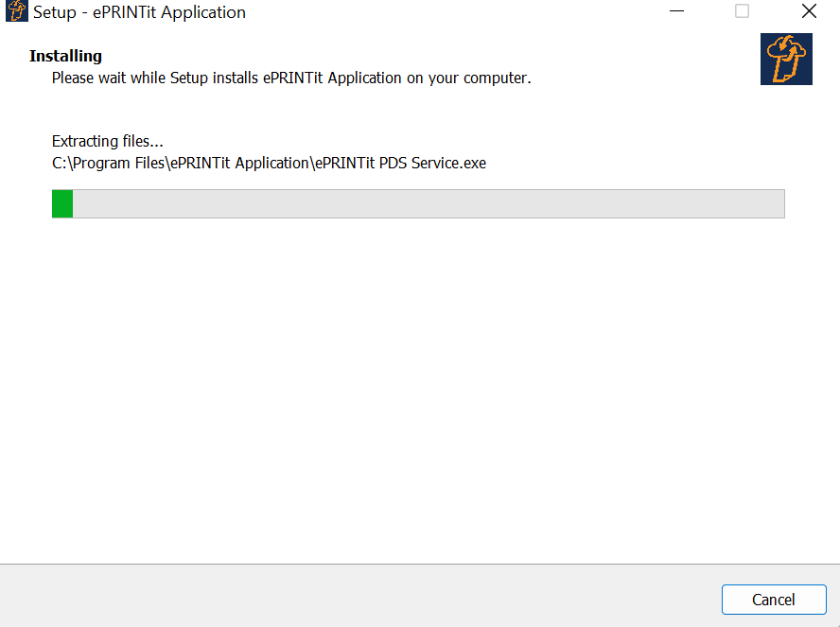Minimize the Setup window
Screen dimensions: 840x627
pyautogui.click(x=677, y=12)
